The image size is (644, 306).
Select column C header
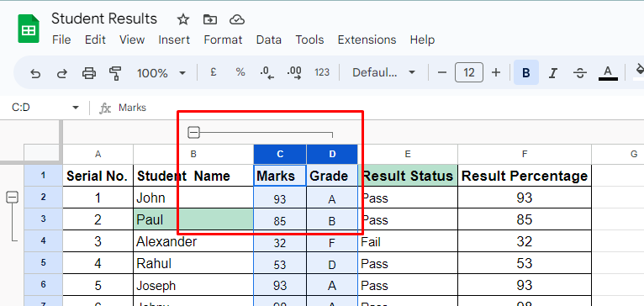280,155
